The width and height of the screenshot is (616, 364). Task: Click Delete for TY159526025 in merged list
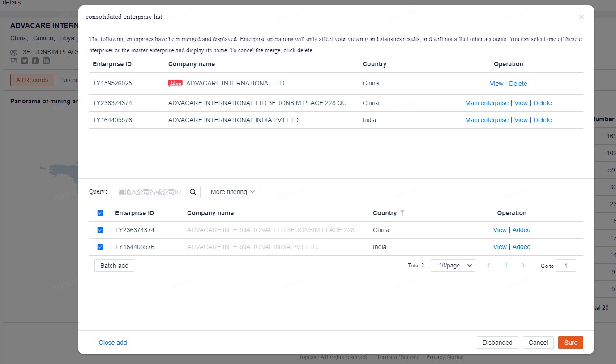(x=518, y=84)
